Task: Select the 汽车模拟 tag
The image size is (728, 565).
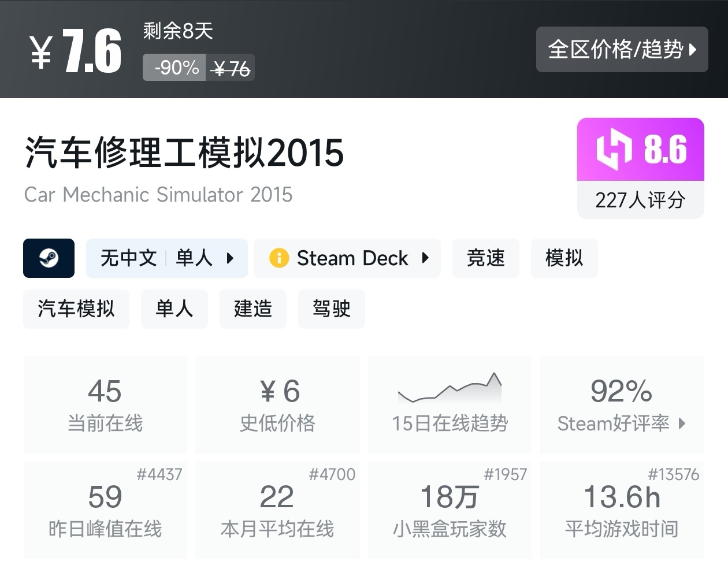Action: pos(76,309)
